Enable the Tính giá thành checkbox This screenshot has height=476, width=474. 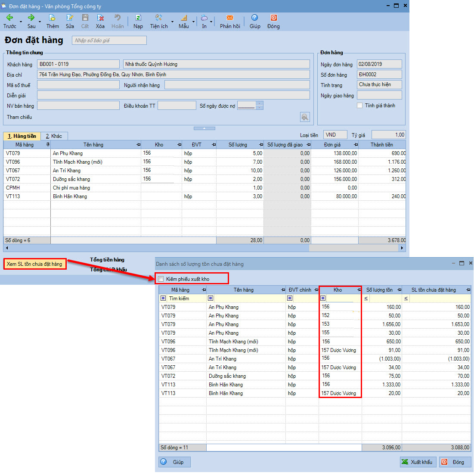click(x=360, y=106)
